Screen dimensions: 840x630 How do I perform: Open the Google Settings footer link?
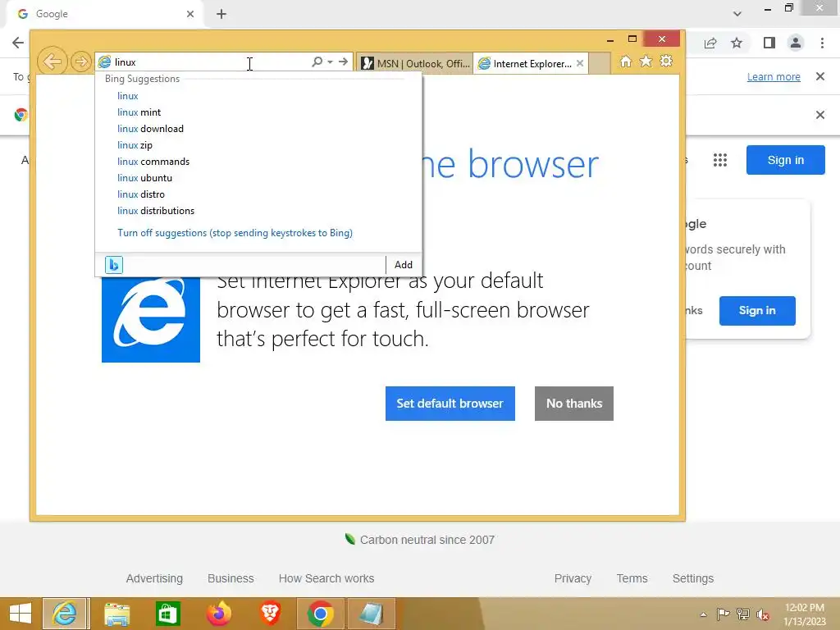point(692,578)
